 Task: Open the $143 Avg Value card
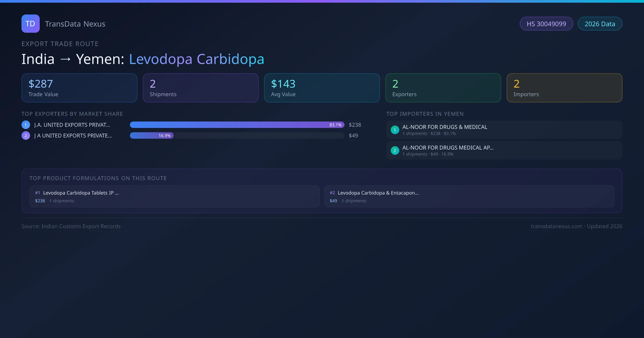(322, 88)
